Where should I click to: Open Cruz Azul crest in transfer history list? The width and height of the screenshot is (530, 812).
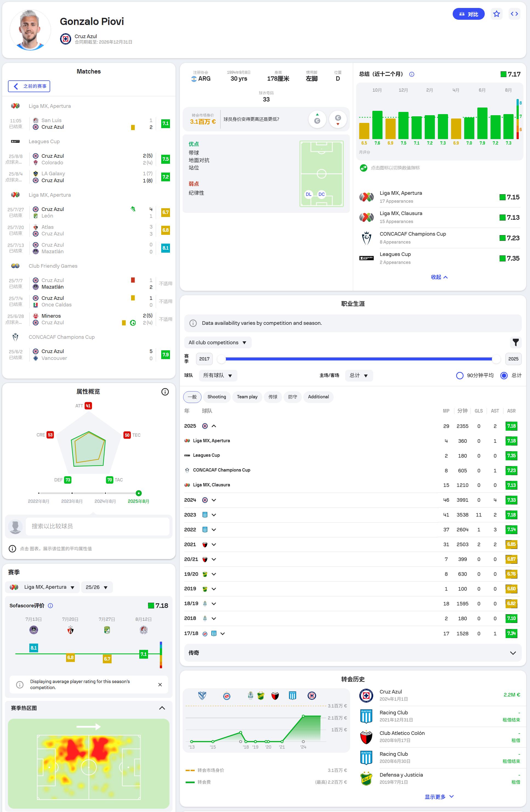click(366, 695)
